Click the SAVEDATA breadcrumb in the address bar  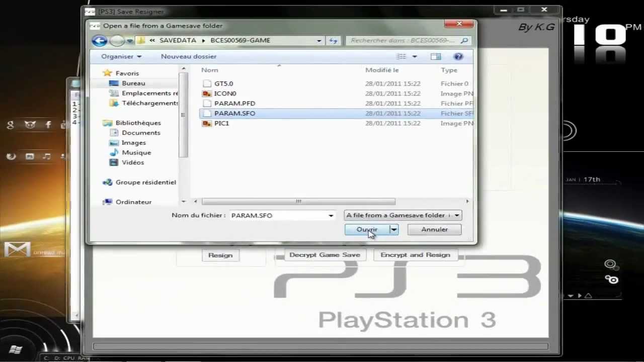(x=178, y=40)
